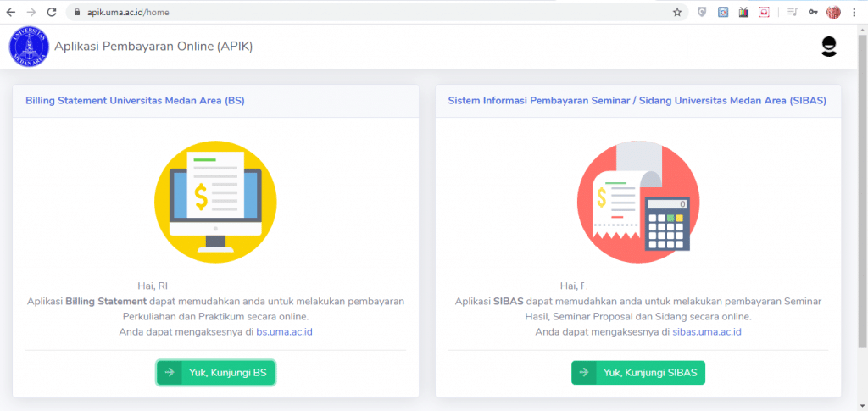
Task: Open the sibas.uma.ac.id link
Action: click(x=707, y=332)
